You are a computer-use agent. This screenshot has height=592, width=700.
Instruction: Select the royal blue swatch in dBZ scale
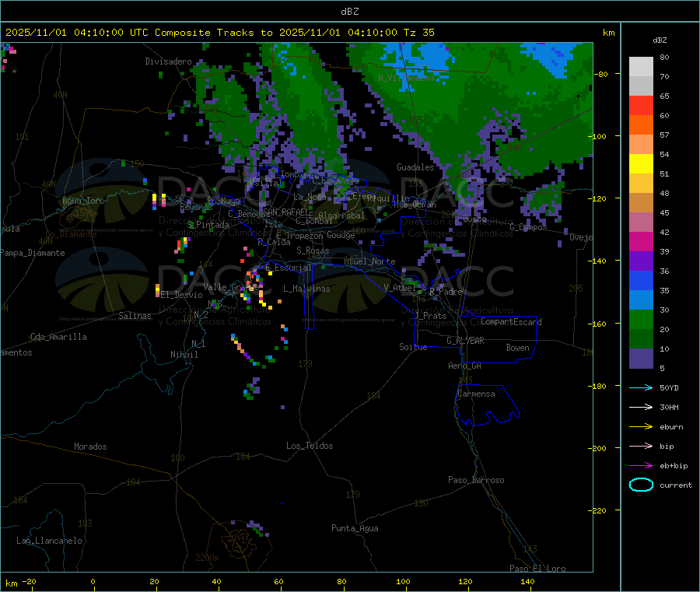(x=641, y=280)
